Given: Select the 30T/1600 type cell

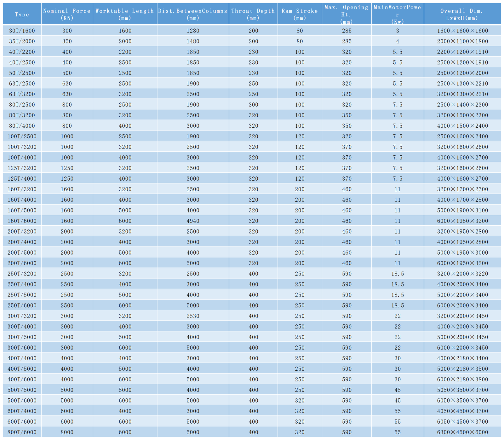Looking at the screenshot, I should [x=22, y=31].
